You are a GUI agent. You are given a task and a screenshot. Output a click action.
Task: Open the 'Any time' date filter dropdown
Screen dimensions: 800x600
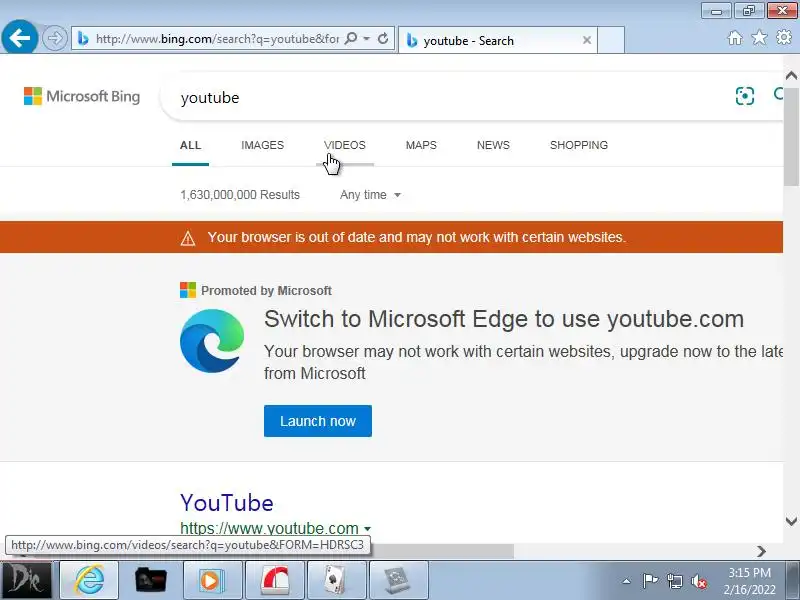[x=370, y=195]
